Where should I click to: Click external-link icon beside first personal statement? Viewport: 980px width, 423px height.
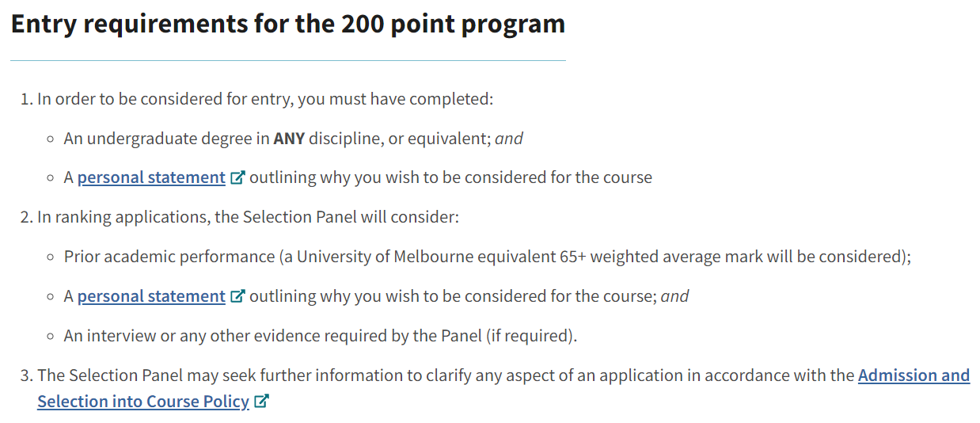click(x=237, y=177)
